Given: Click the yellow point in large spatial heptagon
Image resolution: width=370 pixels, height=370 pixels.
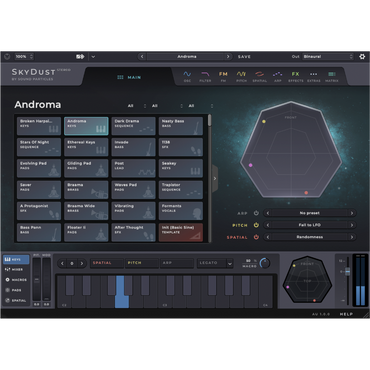Looking at the screenshot, I should point(264,122).
